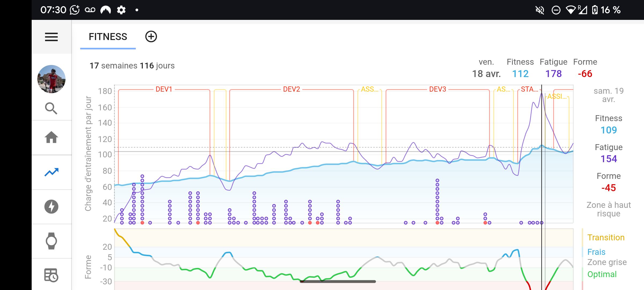The height and width of the screenshot is (290, 644).
Task: Tap the Transition zone legend
Action: click(x=606, y=237)
